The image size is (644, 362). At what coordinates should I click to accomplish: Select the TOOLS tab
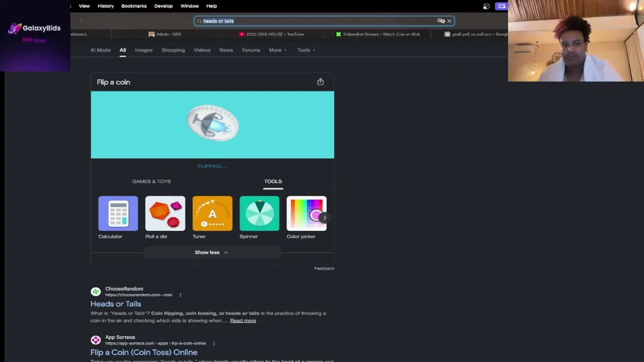tap(273, 182)
